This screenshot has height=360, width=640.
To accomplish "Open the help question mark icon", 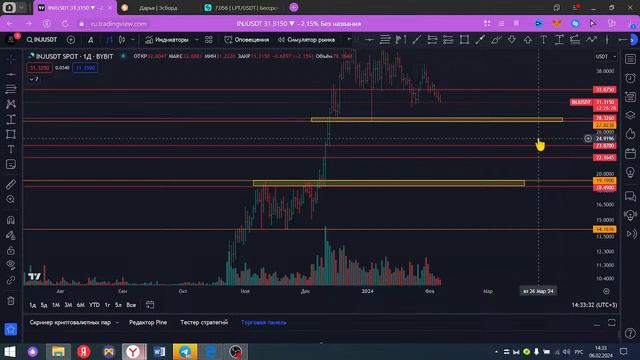I will click(630, 333).
